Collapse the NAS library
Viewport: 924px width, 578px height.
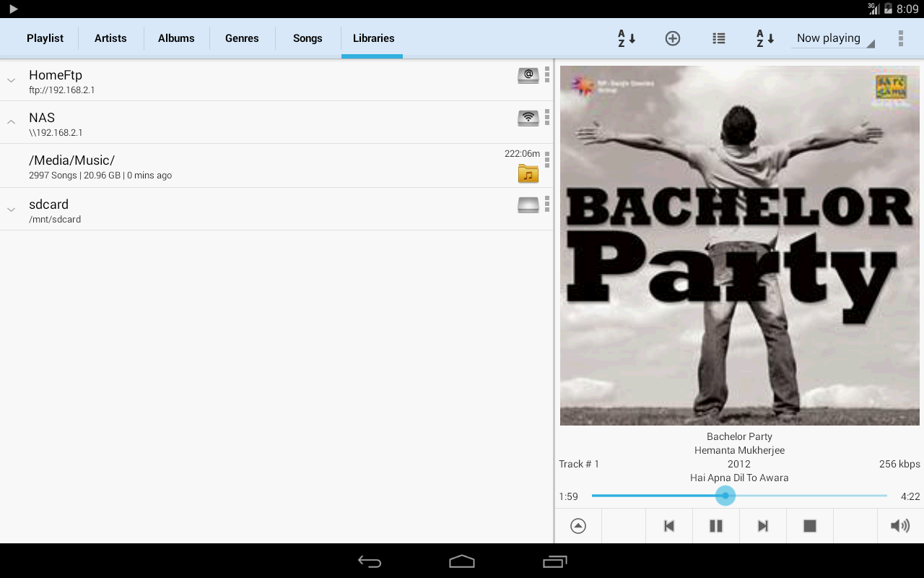pyautogui.click(x=12, y=122)
